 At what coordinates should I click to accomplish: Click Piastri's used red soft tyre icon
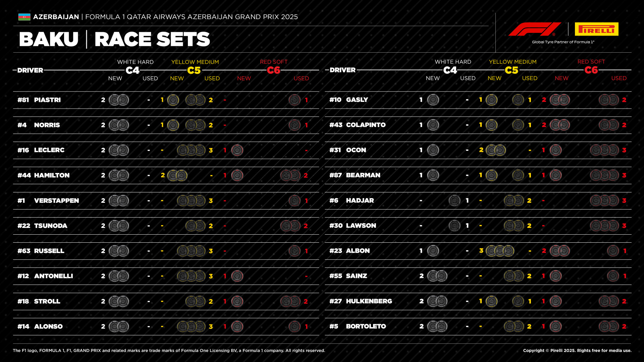click(x=294, y=100)
